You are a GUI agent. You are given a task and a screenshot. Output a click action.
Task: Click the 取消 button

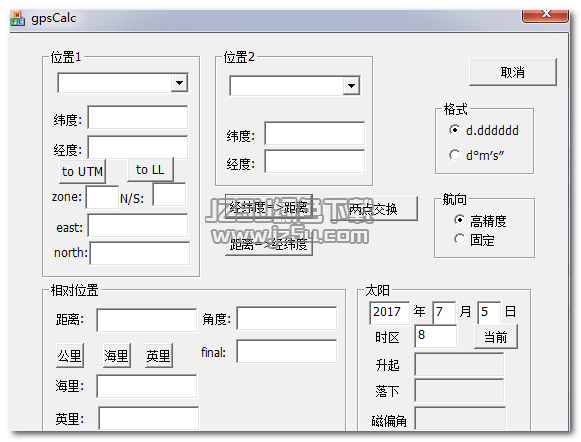(x=513, y=72)
